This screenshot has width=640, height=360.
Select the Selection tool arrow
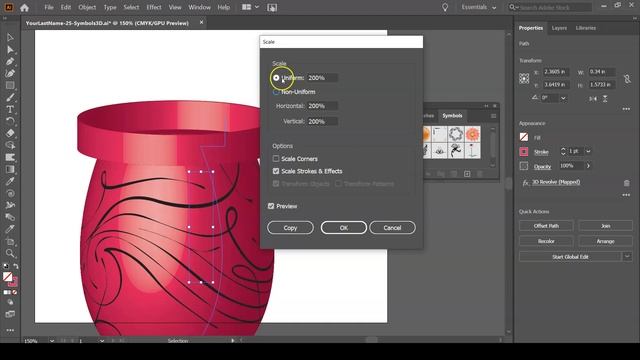click(x=10, y=38)
